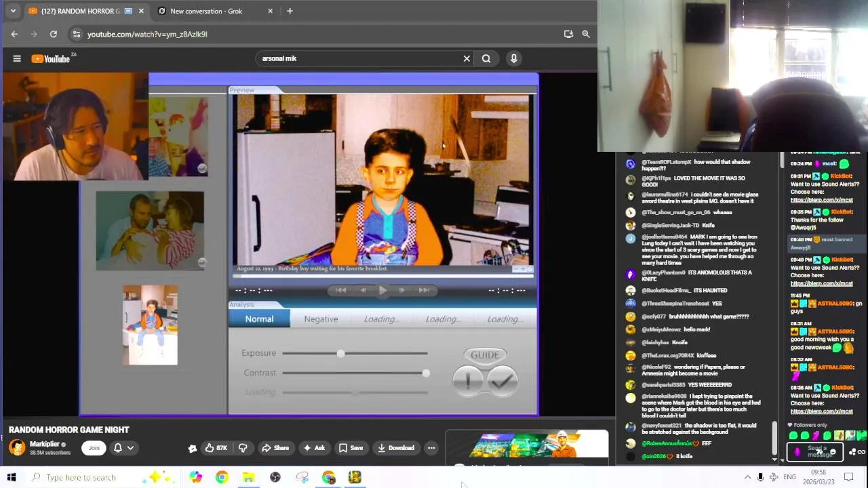Open the more actions three-dot menu
Image resolution: width=868 pixels, height=488 pixels.
[431, 447]
